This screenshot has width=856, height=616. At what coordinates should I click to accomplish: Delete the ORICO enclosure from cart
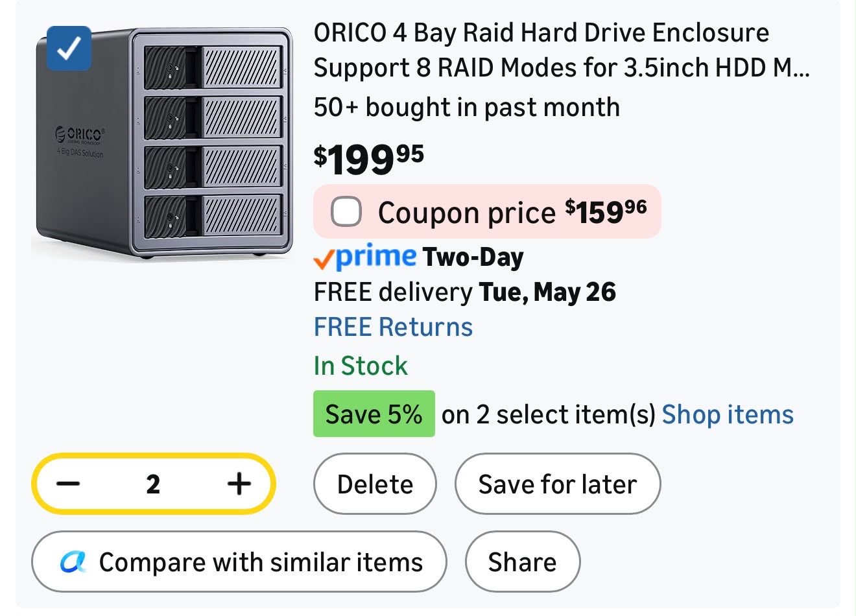coord(375,484)
